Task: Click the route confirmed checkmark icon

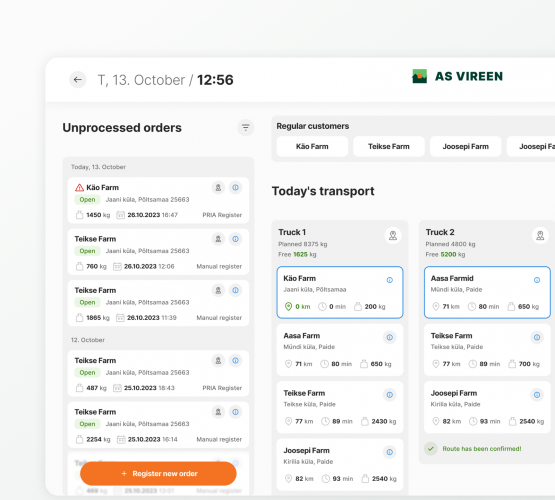Action: point(431,449)
